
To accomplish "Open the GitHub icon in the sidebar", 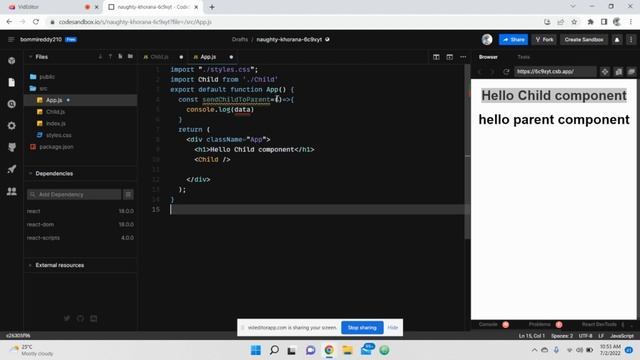I will tap(11, 147).
